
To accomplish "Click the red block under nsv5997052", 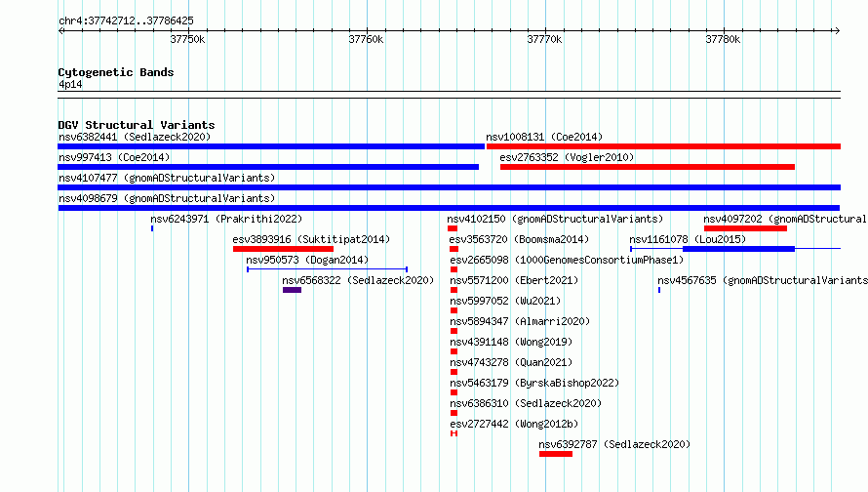I will [454, 310].
